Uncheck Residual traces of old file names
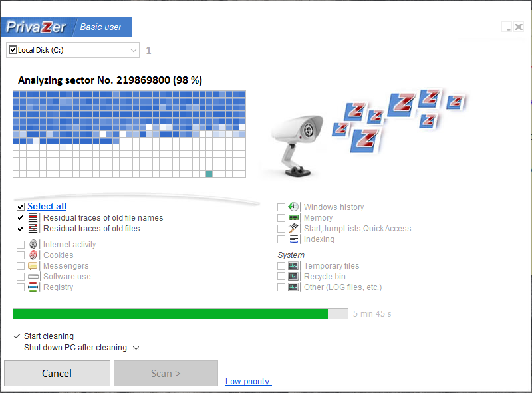 pyautogui.click(x=21, y=218)
